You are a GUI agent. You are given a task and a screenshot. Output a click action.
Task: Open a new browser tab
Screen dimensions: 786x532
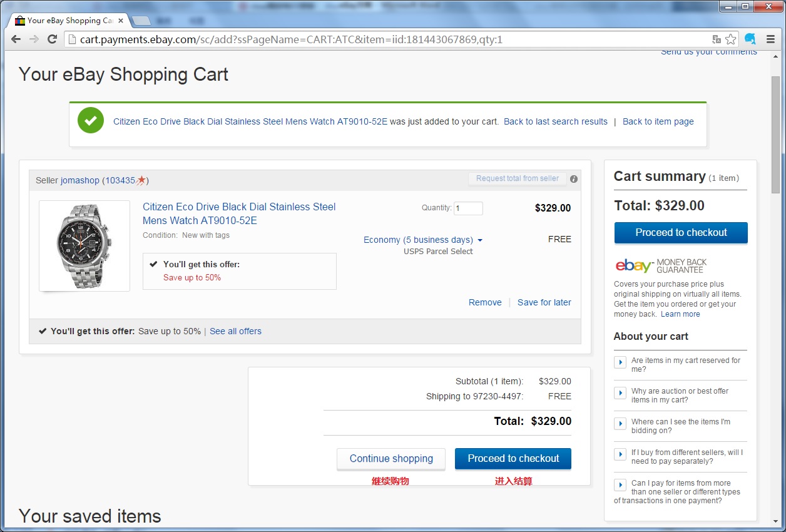pyautogui.click(x=141, y=21)
